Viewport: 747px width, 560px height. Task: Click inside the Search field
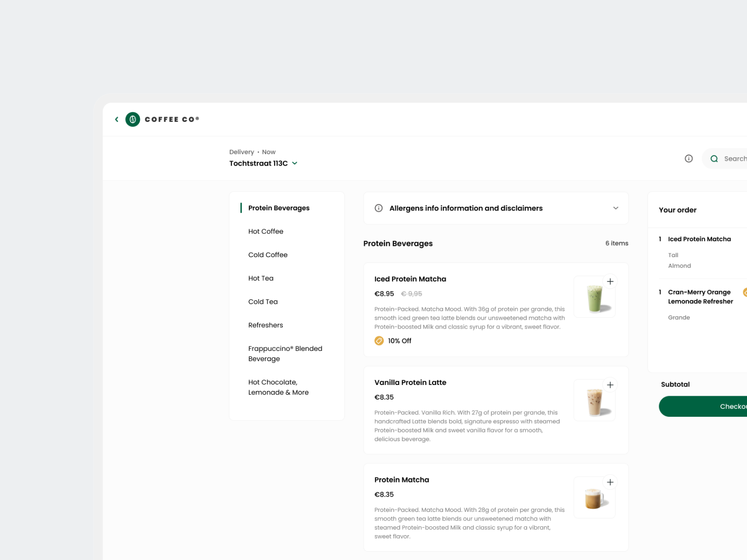coord(735,158)
